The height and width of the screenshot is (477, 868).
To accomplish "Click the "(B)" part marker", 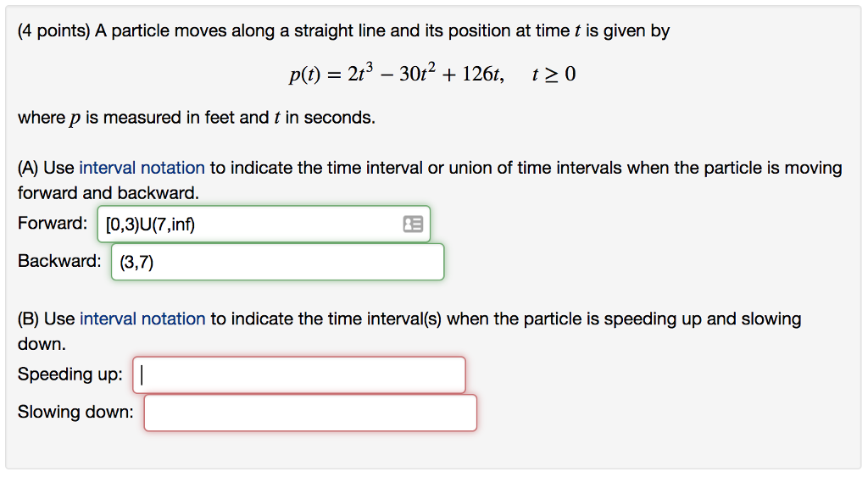I will coord(28,319).
